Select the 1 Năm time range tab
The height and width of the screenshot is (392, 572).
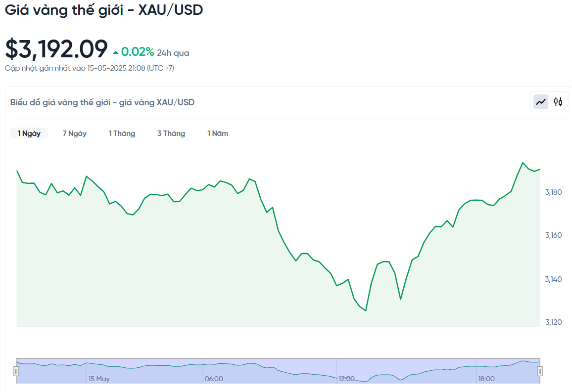click(x=218, y=133)
